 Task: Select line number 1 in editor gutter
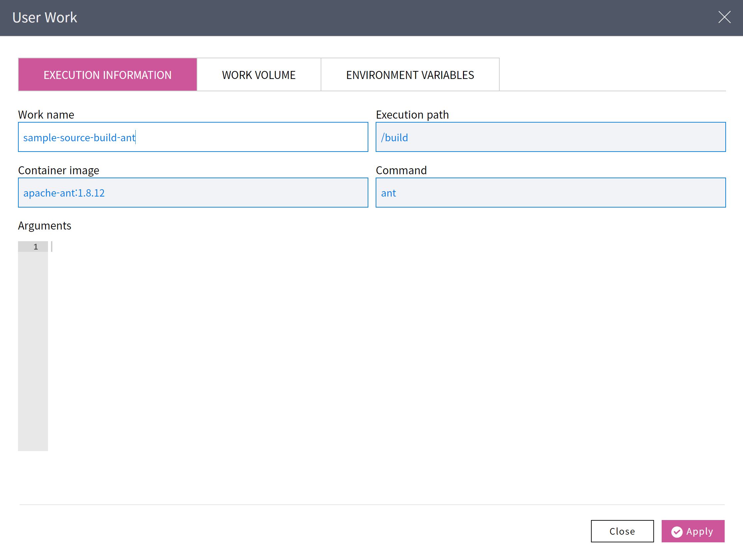pos(36,247)
